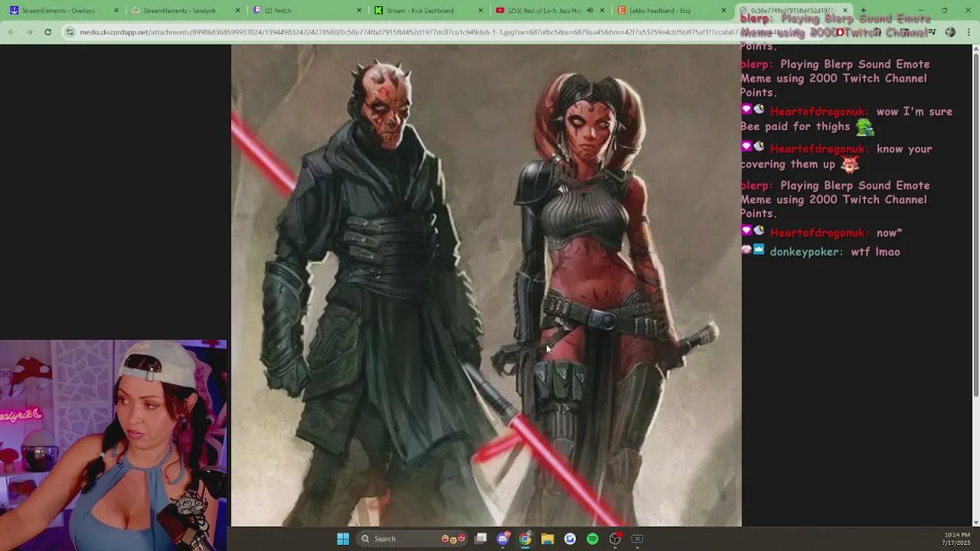
Task: Click chat message "wow I'm sure Bee paid for thighs"
Action: click(x=846, y=119)
